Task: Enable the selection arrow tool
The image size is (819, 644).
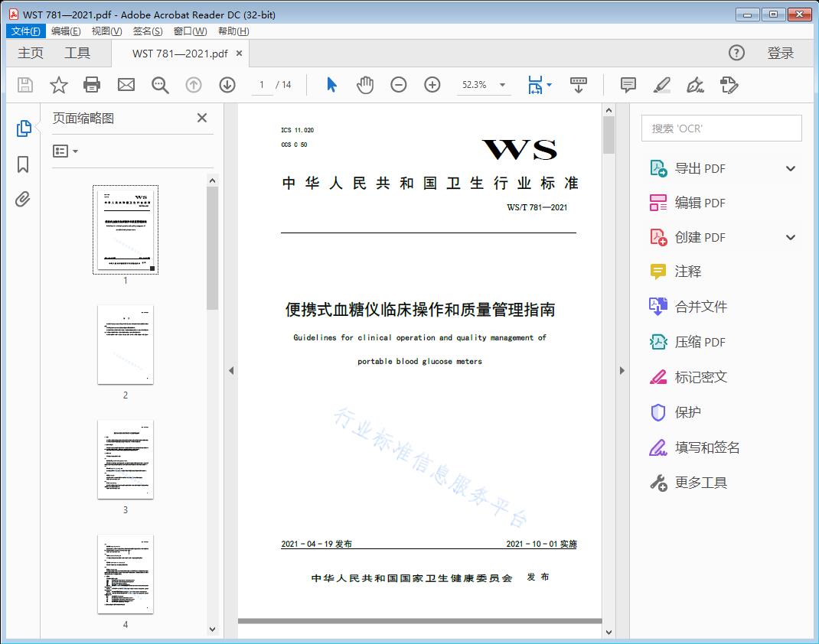Action: (331, 85)
